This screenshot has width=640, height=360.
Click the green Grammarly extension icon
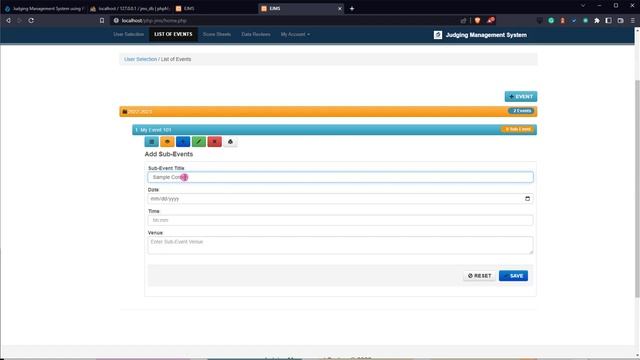[551, 20]
